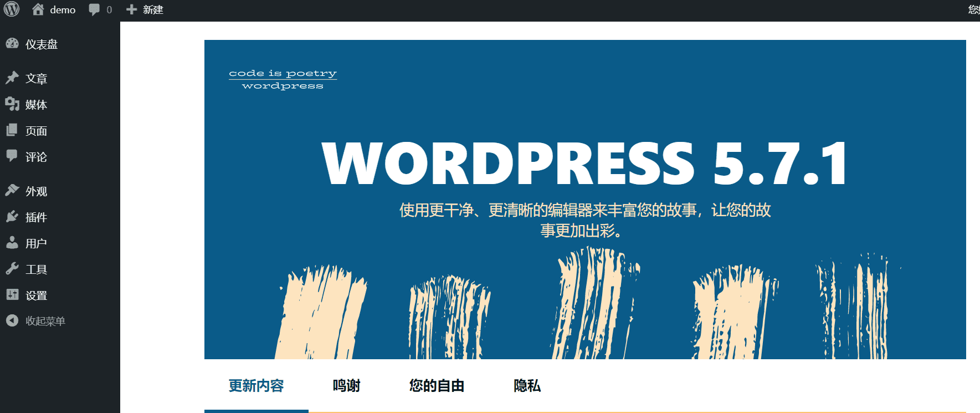This screenshot has height=413, width=980.
Task: Select the 更新内容 tab
Action: click(256, 386)
